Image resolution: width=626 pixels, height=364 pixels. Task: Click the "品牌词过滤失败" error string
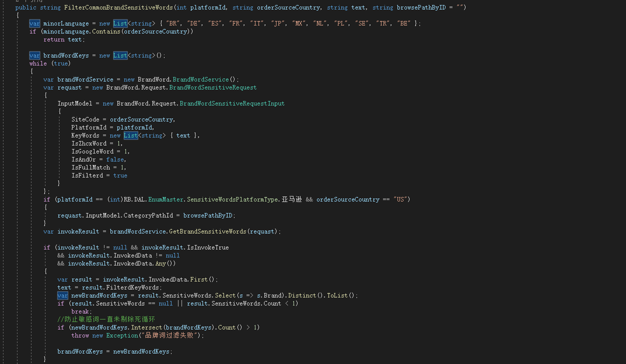[169, 335]
